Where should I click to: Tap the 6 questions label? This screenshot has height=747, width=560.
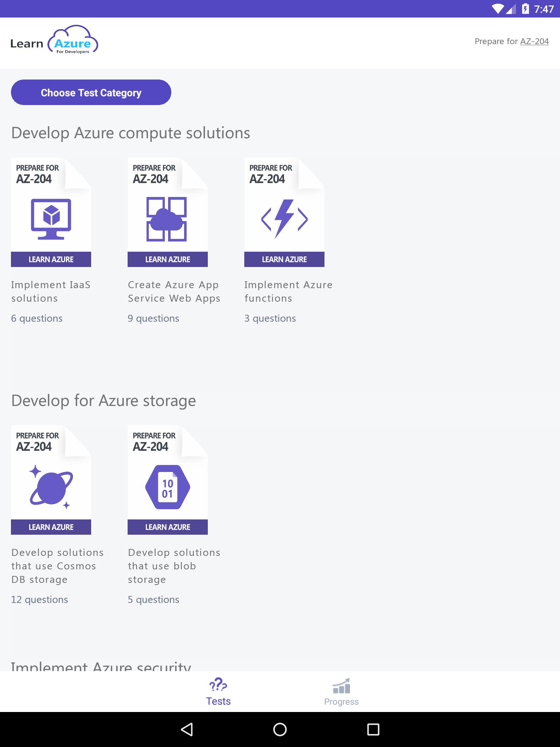pyautogui.click(x=37, y=318)
